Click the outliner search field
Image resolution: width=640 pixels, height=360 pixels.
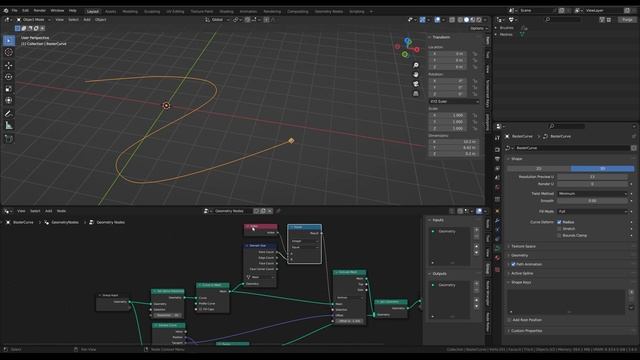pyautogui.click(x=562, y=20)
